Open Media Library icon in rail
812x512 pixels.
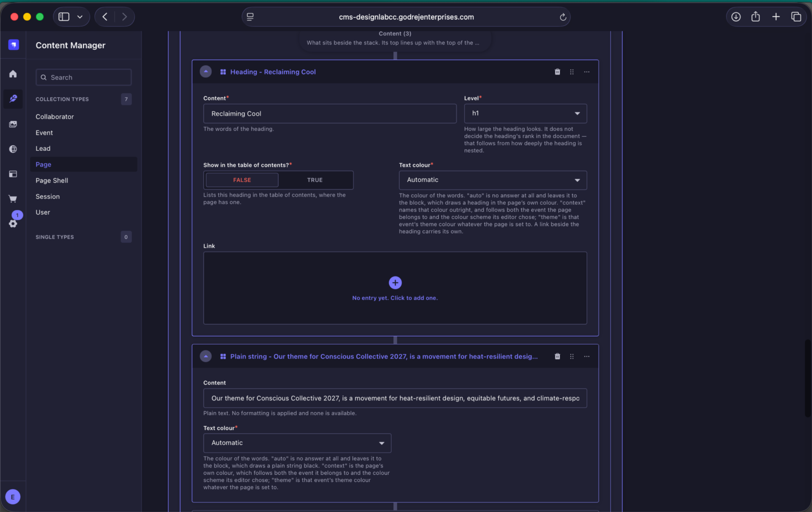(13, 124)
